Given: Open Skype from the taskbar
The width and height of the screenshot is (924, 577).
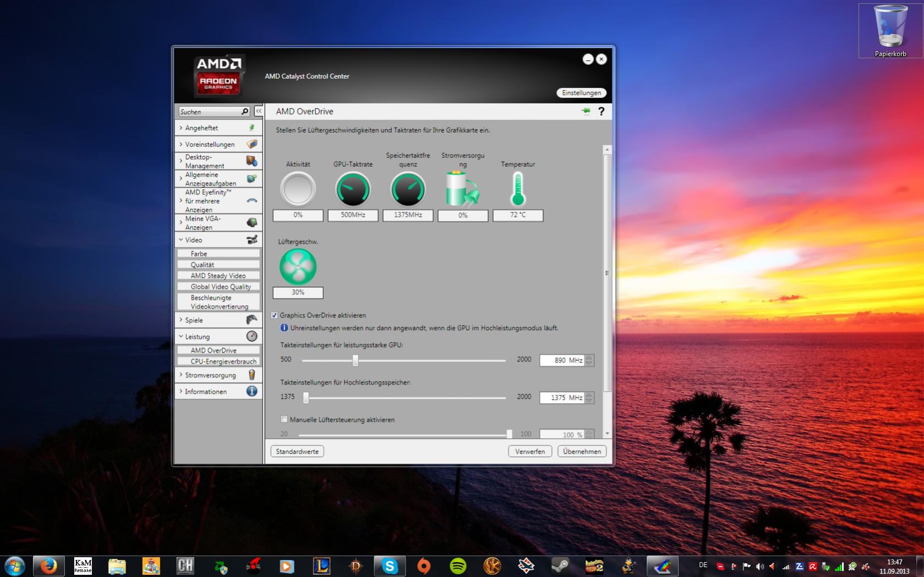Looking at the screenshot, I should coord(390,565).
